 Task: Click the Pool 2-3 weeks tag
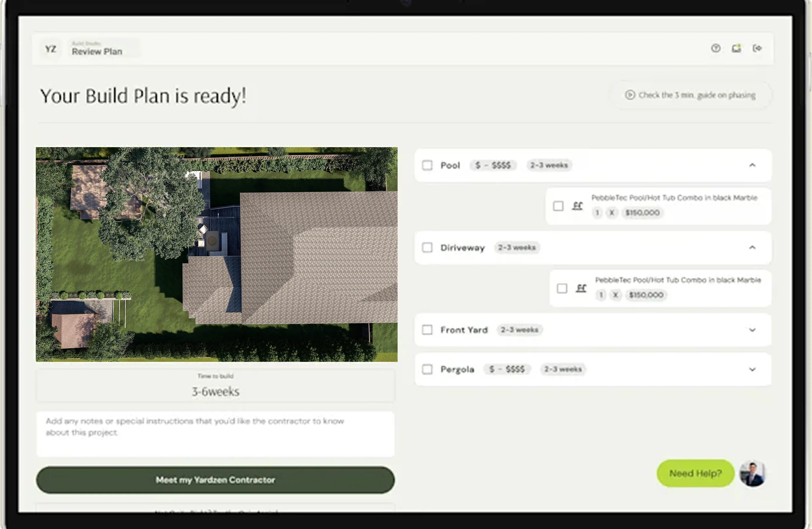549,165
